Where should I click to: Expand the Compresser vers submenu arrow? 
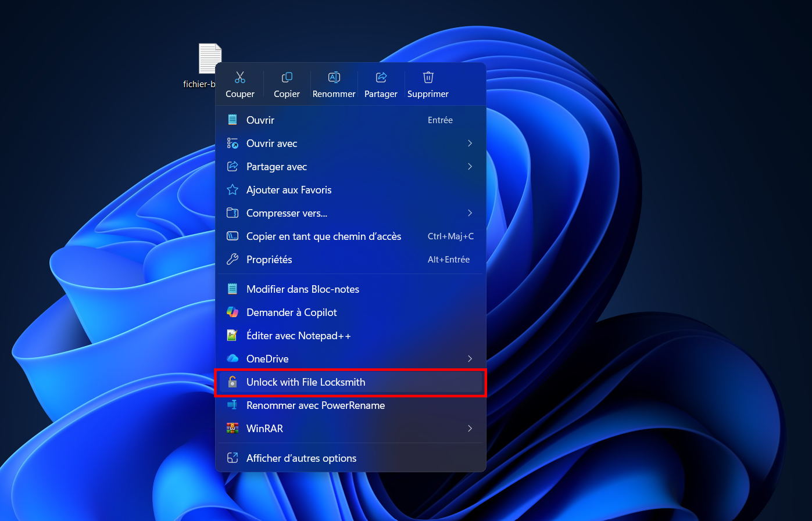pos(470,213)
